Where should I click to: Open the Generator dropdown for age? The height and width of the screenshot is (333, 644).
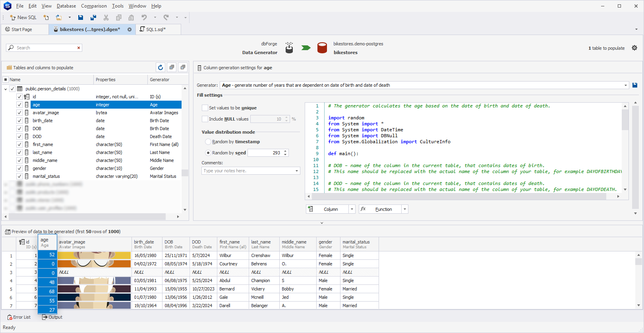pos(625,85)
